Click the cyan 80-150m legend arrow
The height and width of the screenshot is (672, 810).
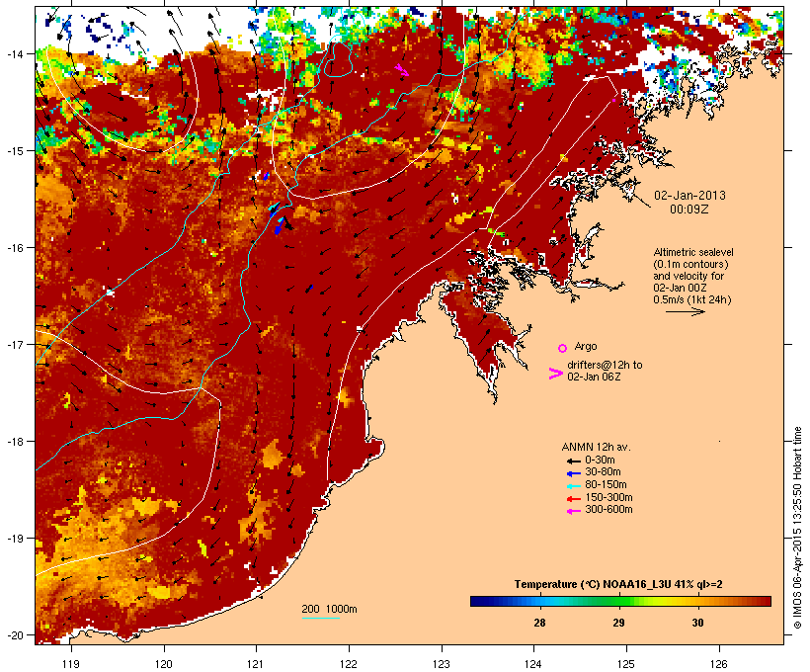573,486
